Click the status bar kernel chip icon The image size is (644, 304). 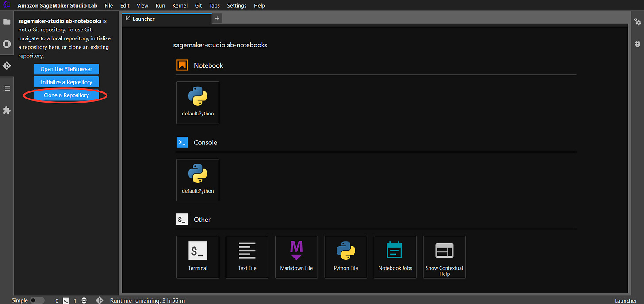(x=84, y=300)
